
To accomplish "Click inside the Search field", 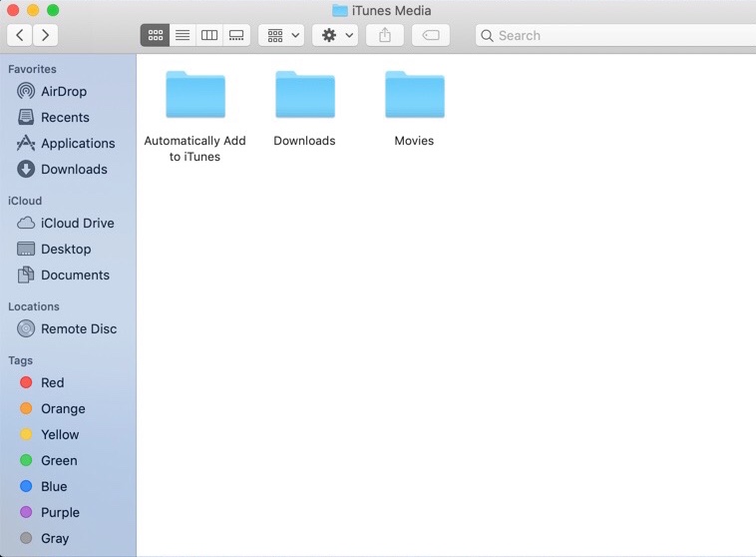I will (x=615, y=35).
